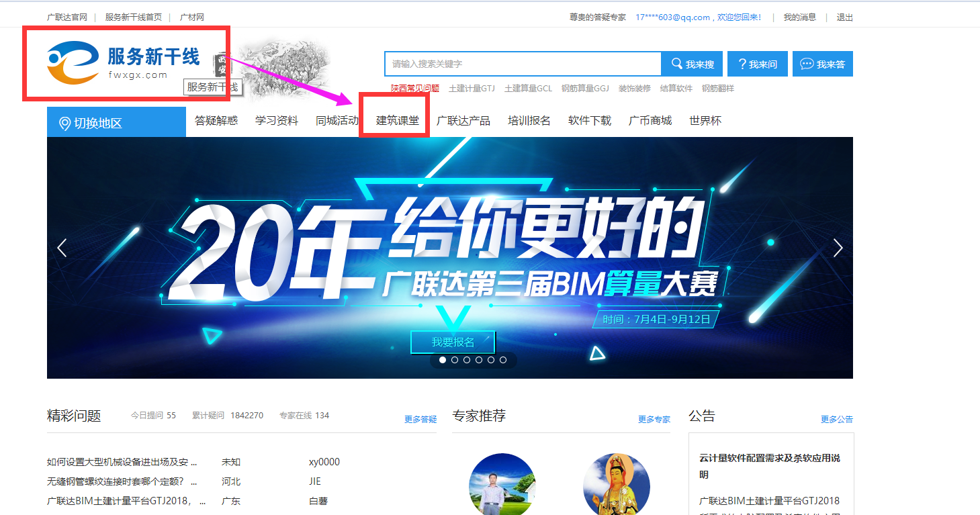Viewport: 980px width, 515px height.
Task: Open the 更多专家 link
Action: pos(654,420)
